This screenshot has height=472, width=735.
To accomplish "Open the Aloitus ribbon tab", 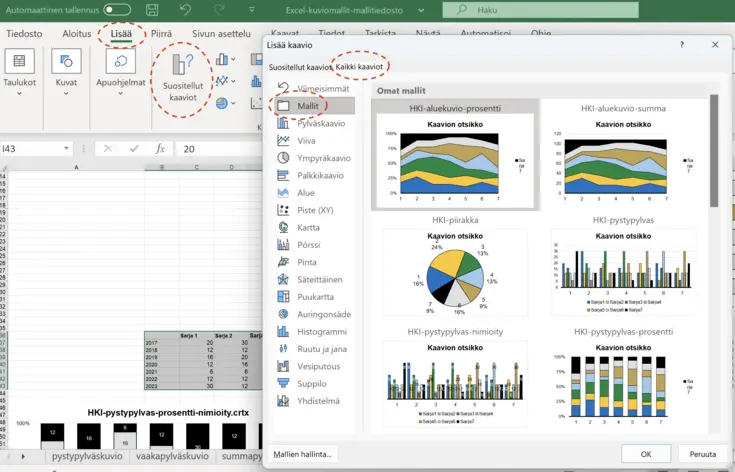I will pos(76,33).
